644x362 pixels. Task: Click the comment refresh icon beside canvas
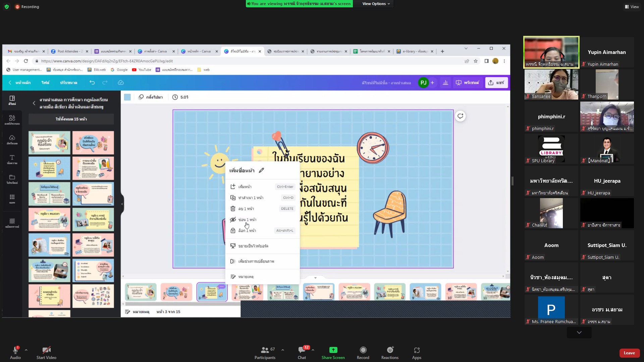(x=460, y=116)
